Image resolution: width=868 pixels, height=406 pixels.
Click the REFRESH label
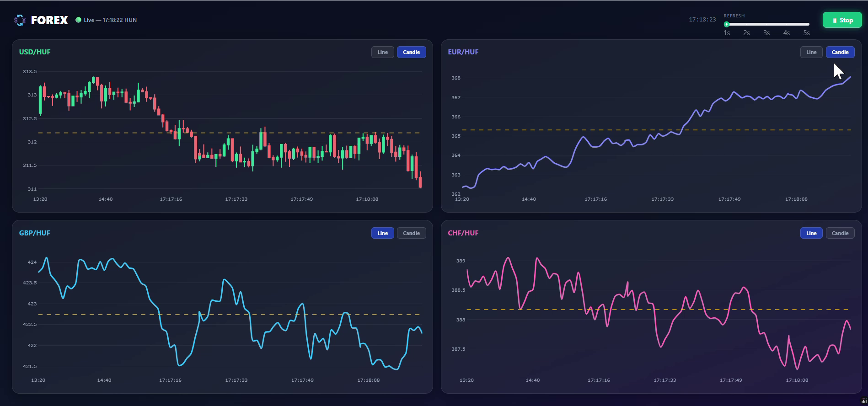click(x=734, y=16)
